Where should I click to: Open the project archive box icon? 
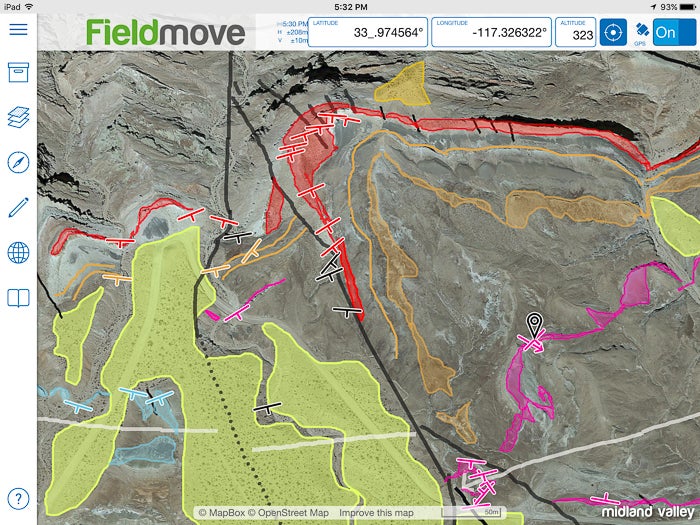17,73
